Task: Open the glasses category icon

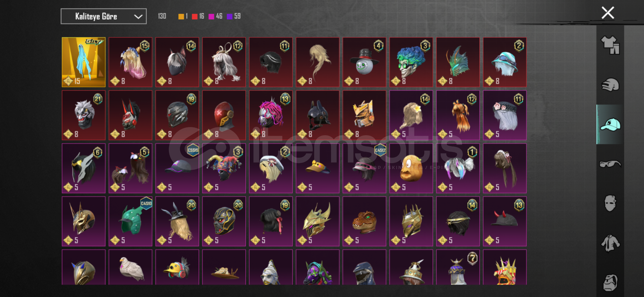Action: [x=610, y=164]
